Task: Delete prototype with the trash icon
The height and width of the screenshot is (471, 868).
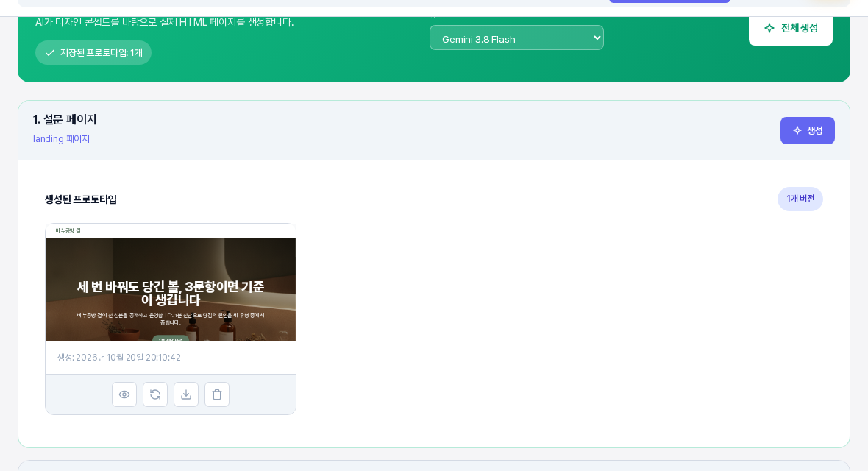Action: point(217,394)
